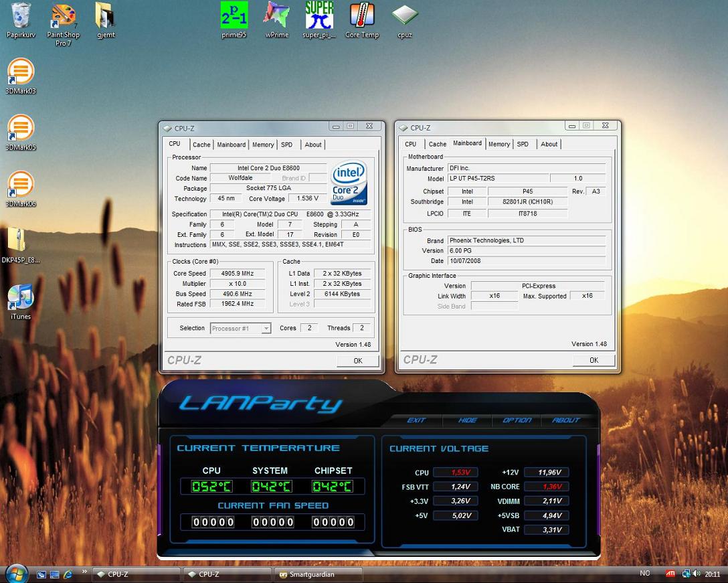Open wPrime desktop icon
Viewport: 728px width, 583px height.
277,21
